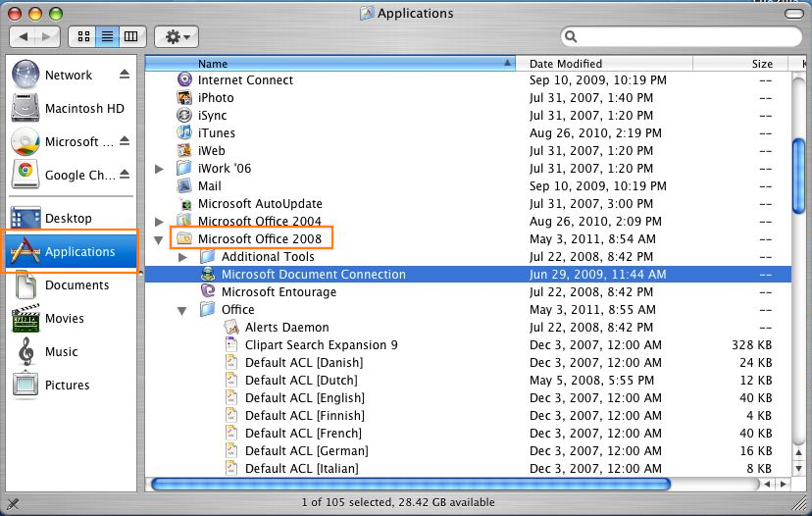
Task: Expand the iWork '06 folder
Action: click(x=160, y=169)
